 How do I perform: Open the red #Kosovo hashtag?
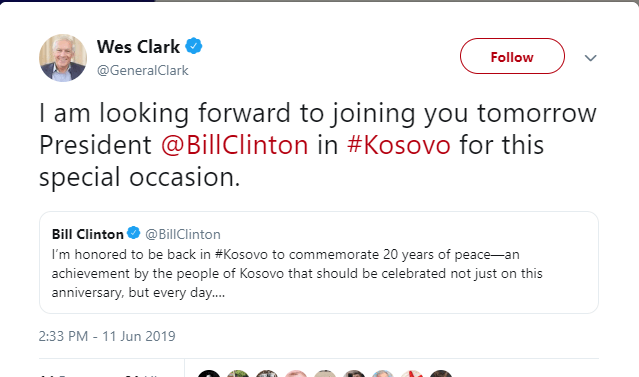pos(399,145)
